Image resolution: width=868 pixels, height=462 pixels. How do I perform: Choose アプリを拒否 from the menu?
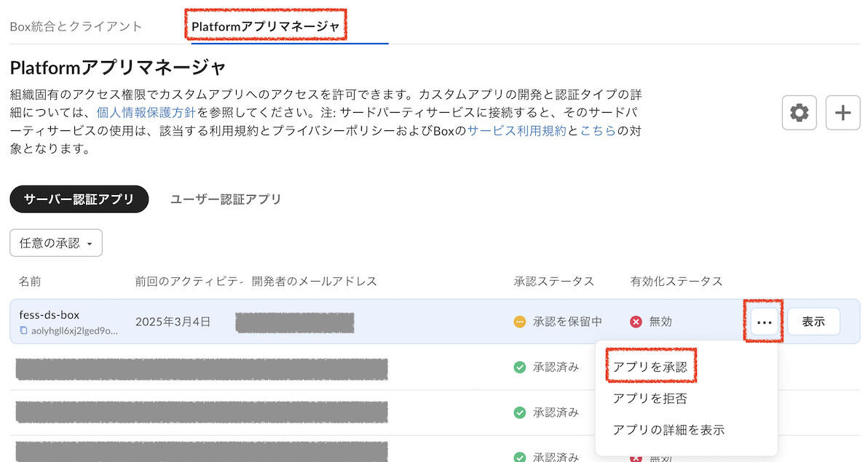(x=650, y=399)
